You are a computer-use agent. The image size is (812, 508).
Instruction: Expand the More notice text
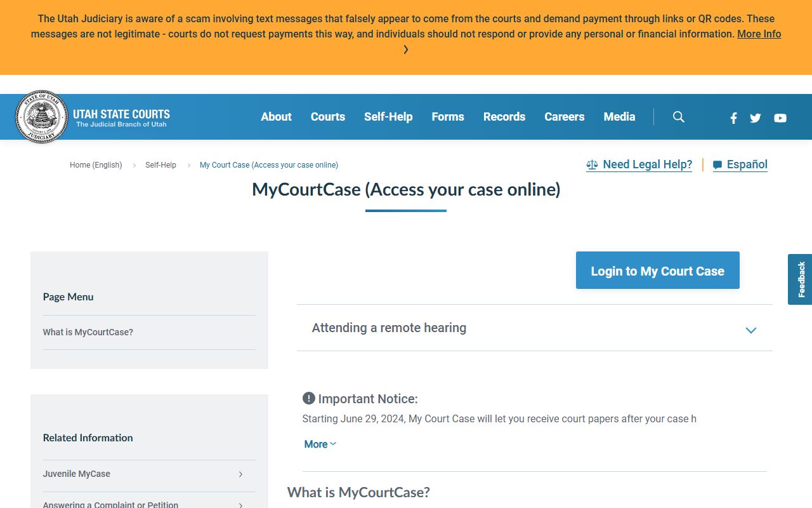click(320, 444)
